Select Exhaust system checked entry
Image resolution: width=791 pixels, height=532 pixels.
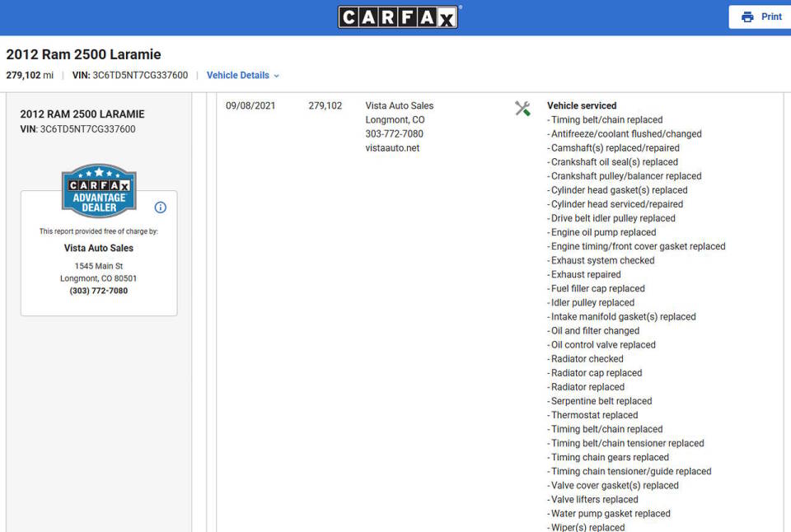[601, 261]
